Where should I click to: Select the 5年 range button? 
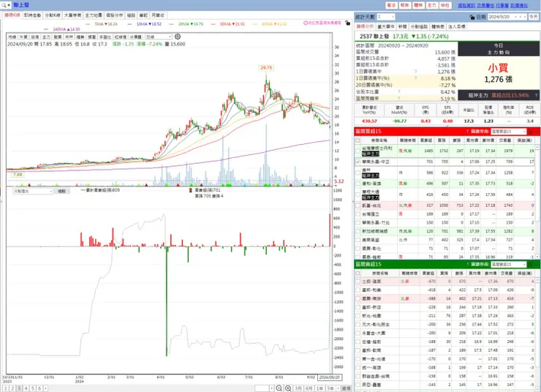pyautogui.click(x=330, y=388)
